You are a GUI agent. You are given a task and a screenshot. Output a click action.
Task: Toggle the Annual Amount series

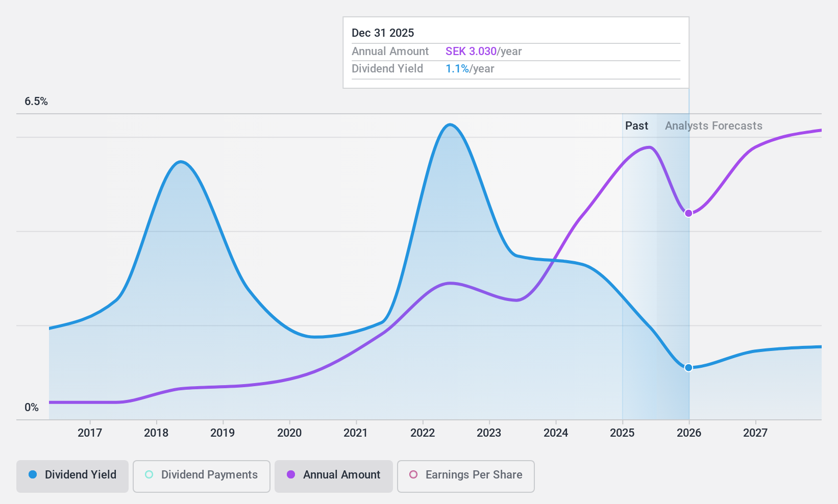pyautogui.click(x=334, y=476)
